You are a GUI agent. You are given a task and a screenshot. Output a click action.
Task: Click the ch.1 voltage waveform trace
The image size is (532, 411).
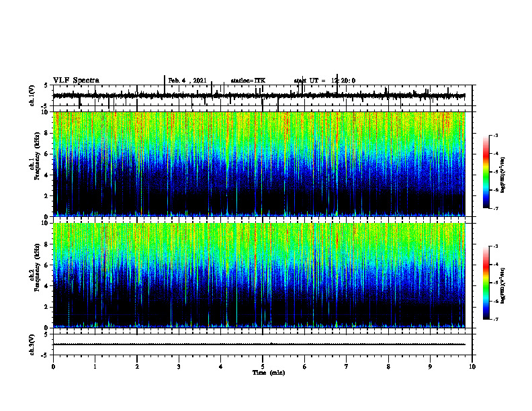[x=259, y=95]
